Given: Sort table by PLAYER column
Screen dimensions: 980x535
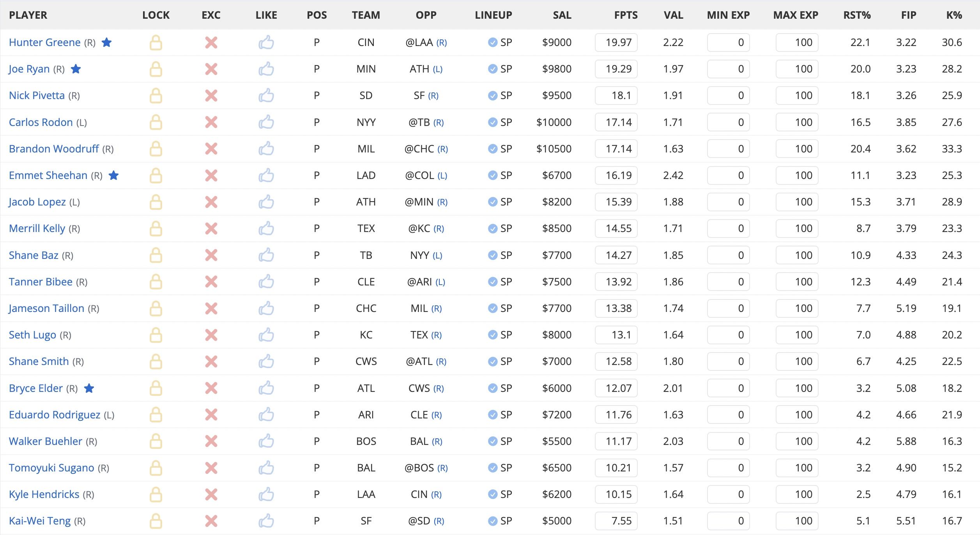Looking at the screenshot, I should pyautogui.click(x=28, y=15).
